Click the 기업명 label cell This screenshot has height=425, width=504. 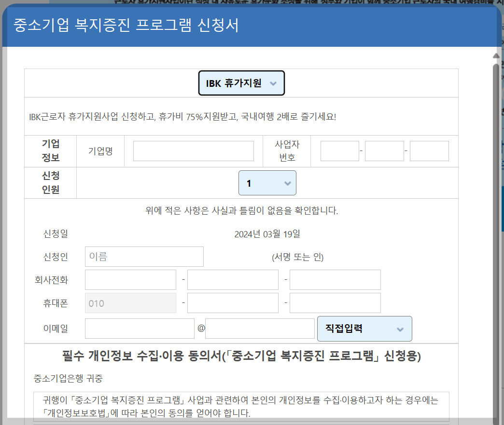coord(100,151)
